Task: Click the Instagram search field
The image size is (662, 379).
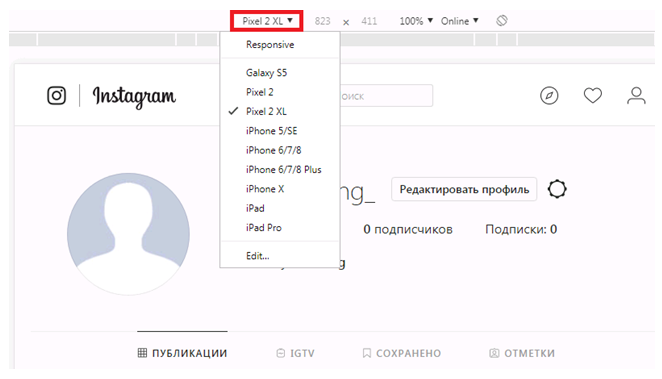Action: coord(386,96)
